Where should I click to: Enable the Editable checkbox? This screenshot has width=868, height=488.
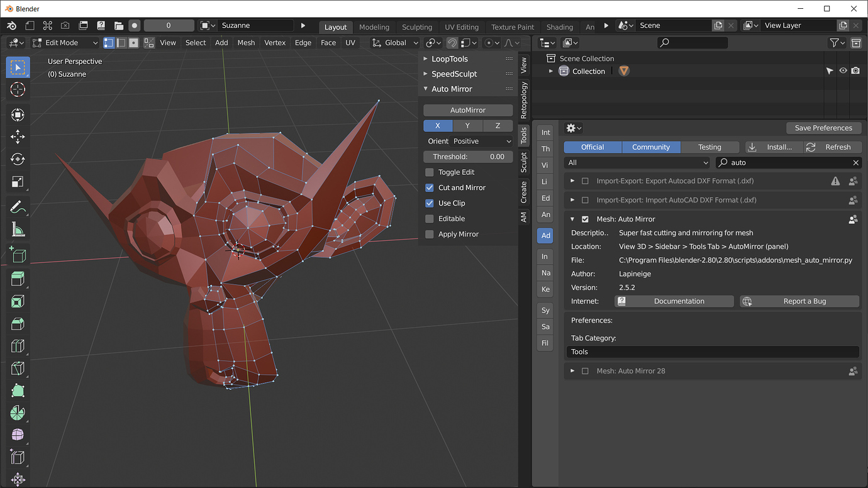pos(430,218)
